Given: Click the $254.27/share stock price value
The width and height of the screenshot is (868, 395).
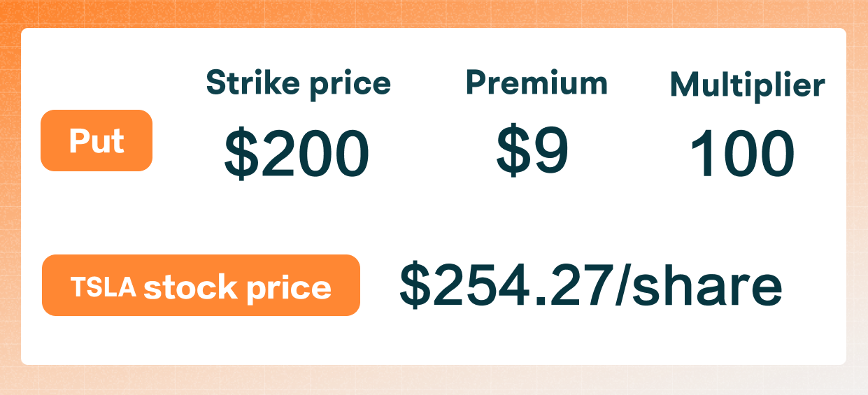Looking at the screenshot, I should pyautogui.click(x=590, y=285).
